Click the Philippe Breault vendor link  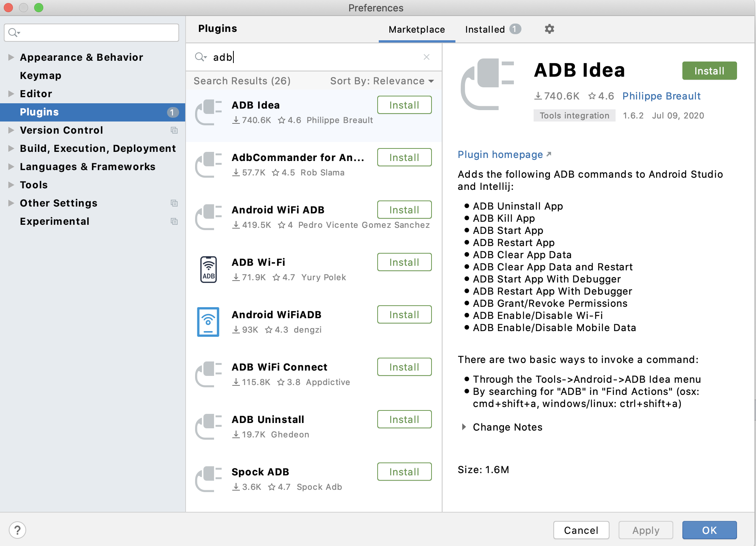[x=661, y=96]
